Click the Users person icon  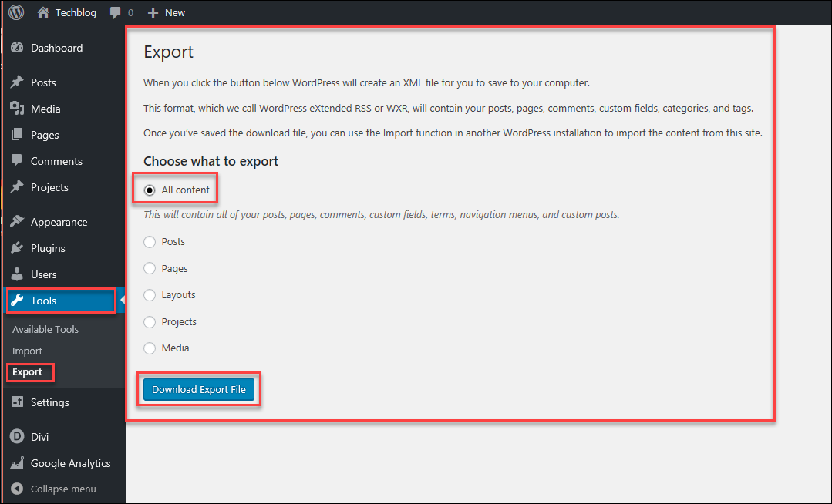click(x=17, y=274)
